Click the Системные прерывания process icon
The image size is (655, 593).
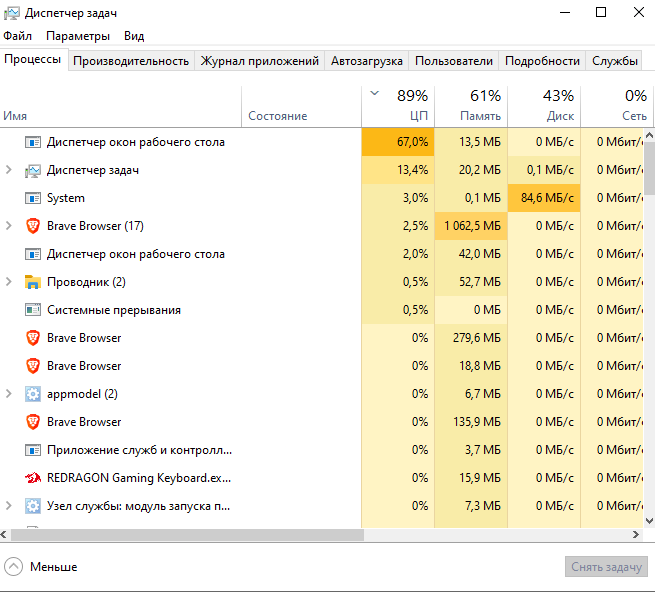(x=33, y=310)
